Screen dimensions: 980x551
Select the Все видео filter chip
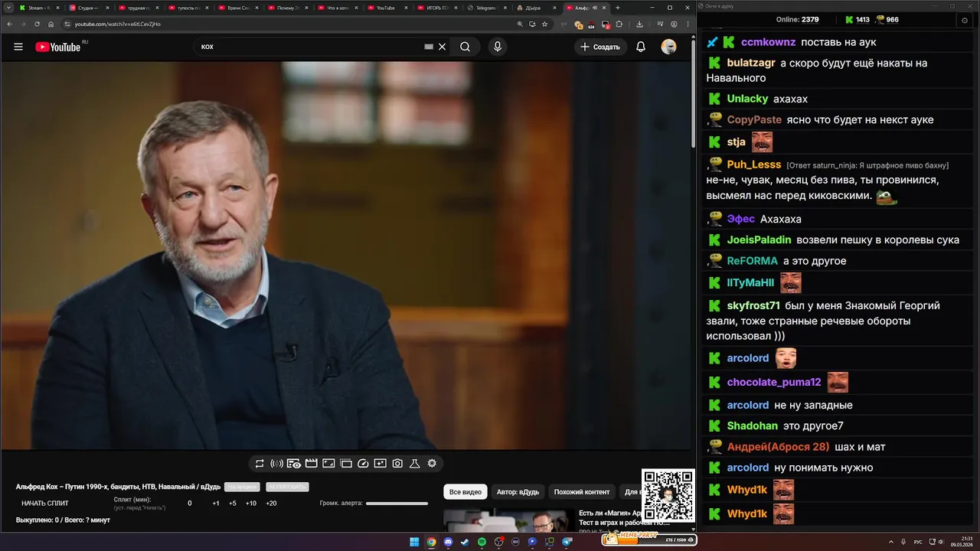(465, 492)
